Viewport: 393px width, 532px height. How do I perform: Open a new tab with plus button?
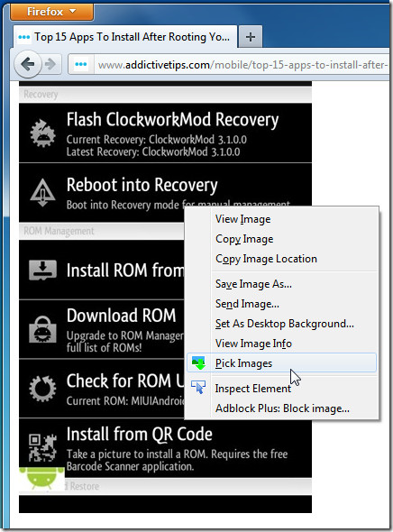point(251,37)
